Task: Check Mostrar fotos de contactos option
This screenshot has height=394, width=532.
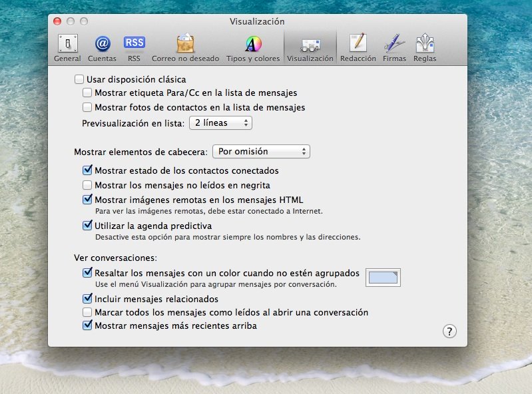Action: pyautogui.click(x=87, y=107)
